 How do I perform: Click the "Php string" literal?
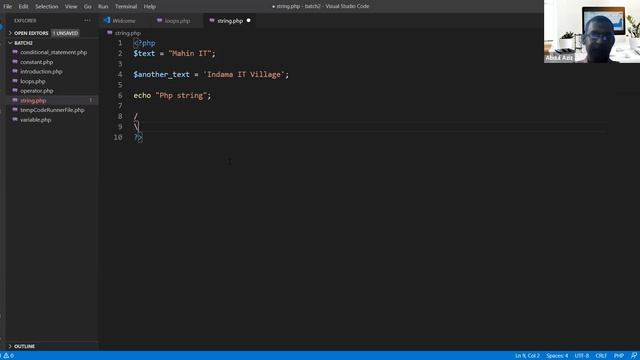tap(181, 96)
